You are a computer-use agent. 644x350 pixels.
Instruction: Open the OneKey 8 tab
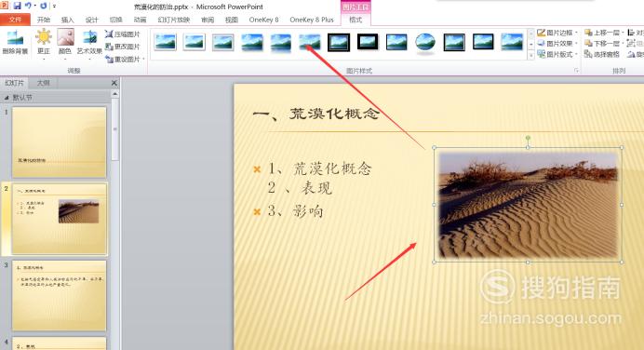[263, 20]
